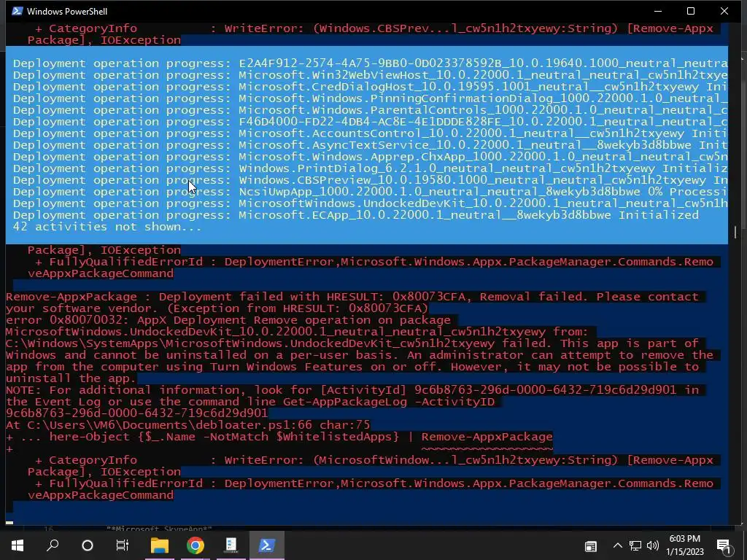Screen dimensions: 747x560
Task: Select the PowerShell taskbar button
Action: (267, 545)
